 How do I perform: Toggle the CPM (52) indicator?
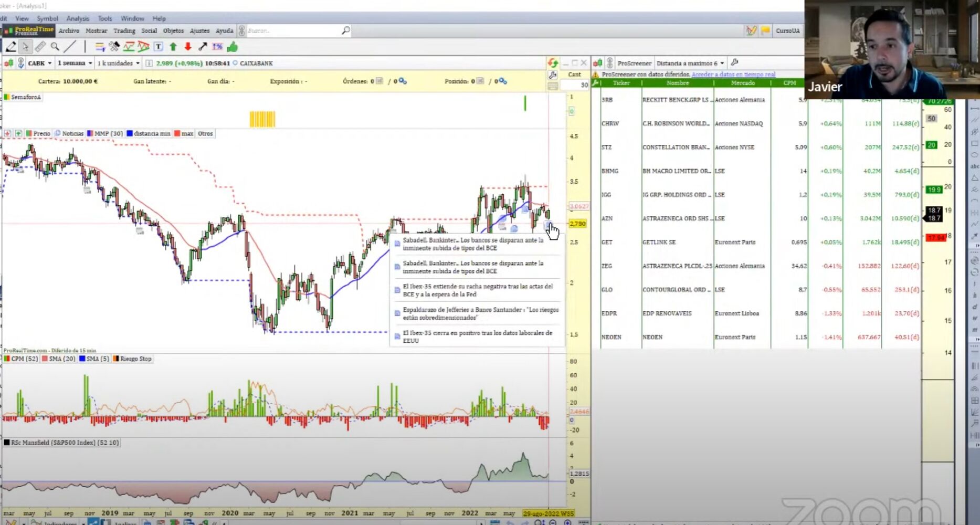(x=21, y=359)
